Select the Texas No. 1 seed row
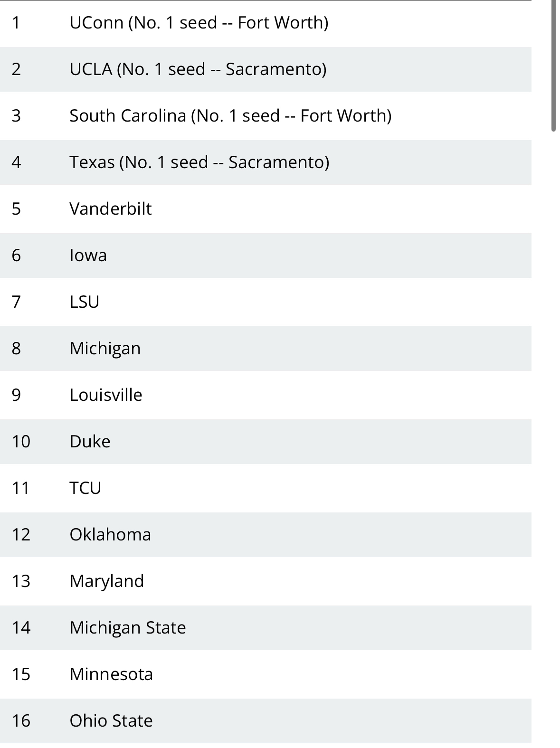Screen dimensions: 560x748 click(199, 162)
